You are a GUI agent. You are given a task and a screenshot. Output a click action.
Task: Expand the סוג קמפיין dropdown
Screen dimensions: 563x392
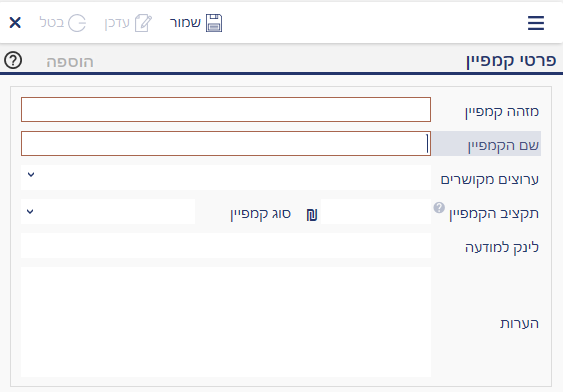(108, 211)
